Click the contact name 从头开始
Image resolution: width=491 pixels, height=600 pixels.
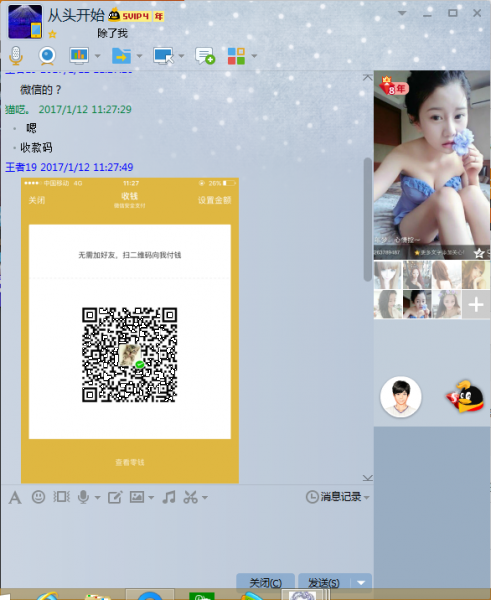76,15
